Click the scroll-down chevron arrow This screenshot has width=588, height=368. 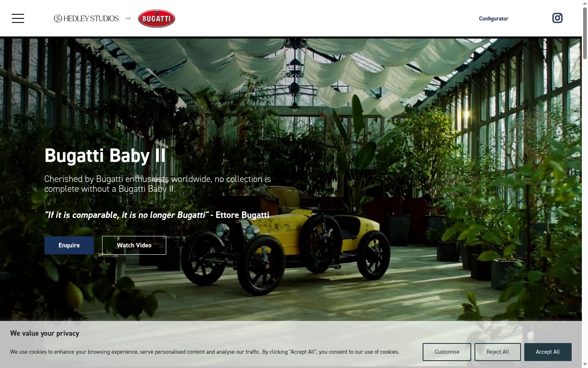[x=291, y=338]
